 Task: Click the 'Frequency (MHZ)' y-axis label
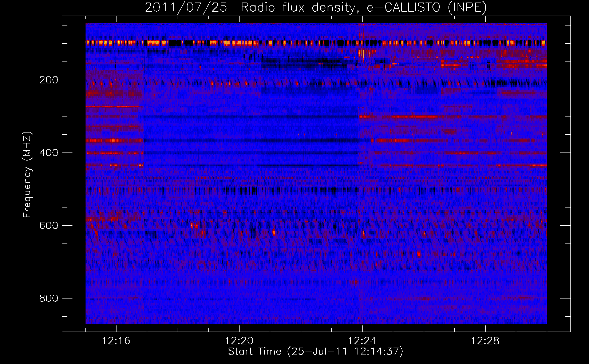tap(27, 174)
